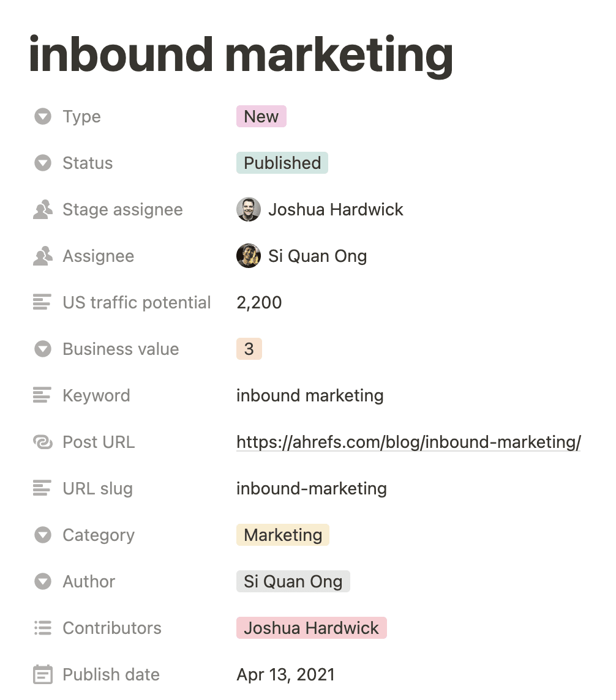
Task: Click the Post URL link icon
Action: [42, 442]
